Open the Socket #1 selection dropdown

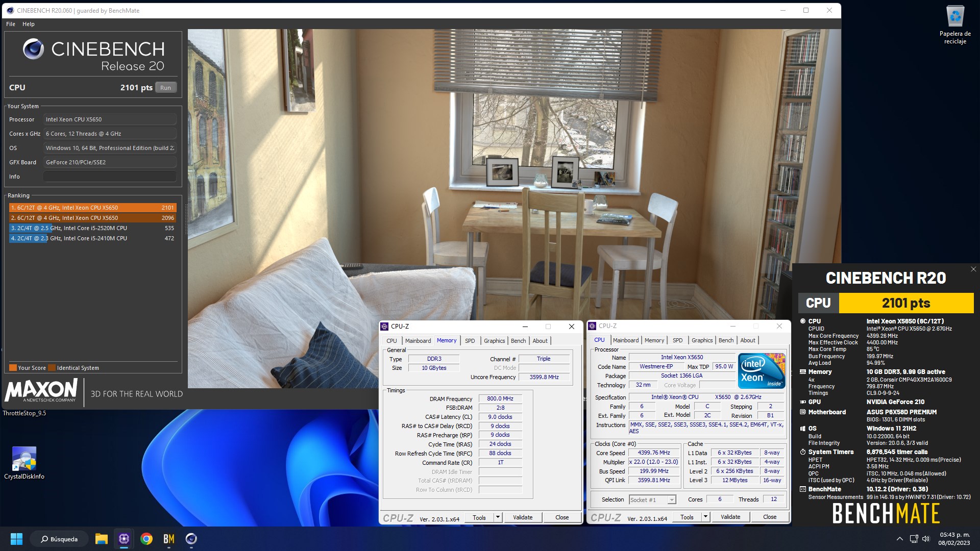click(652, 500)
